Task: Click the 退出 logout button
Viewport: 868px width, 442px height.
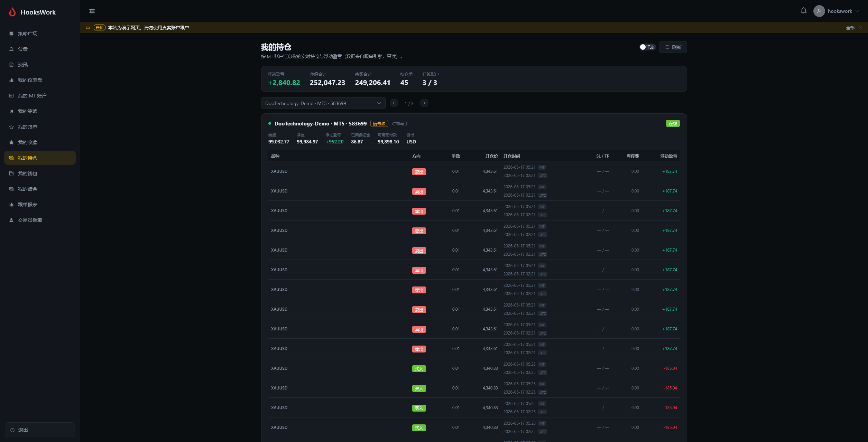Action: (40, 430)
